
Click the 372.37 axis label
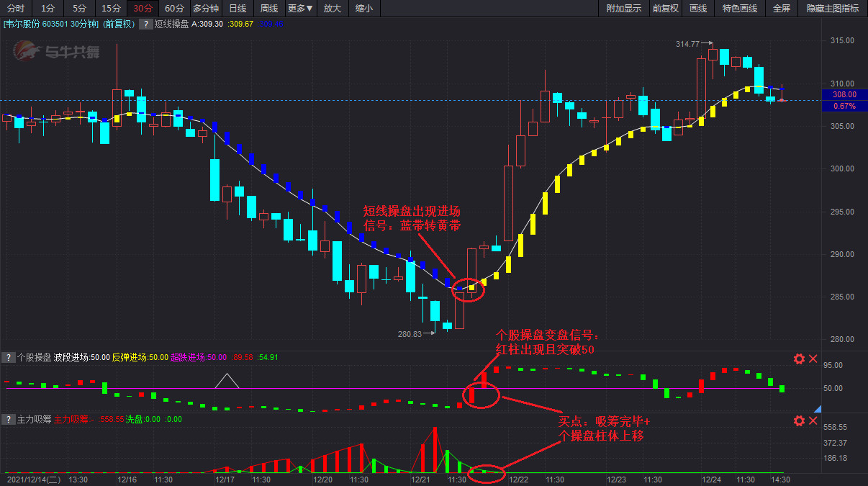(836, 443)
